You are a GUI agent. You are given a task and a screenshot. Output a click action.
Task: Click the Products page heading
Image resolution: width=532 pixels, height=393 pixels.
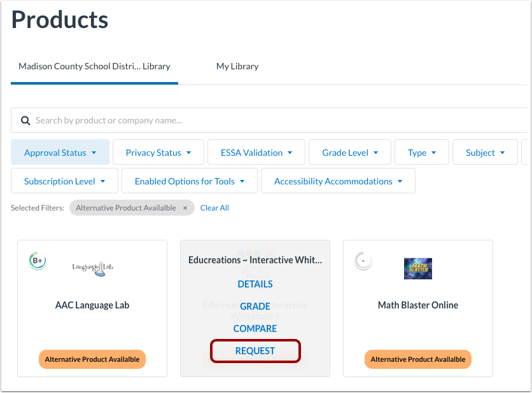click(x=60, y=20)
